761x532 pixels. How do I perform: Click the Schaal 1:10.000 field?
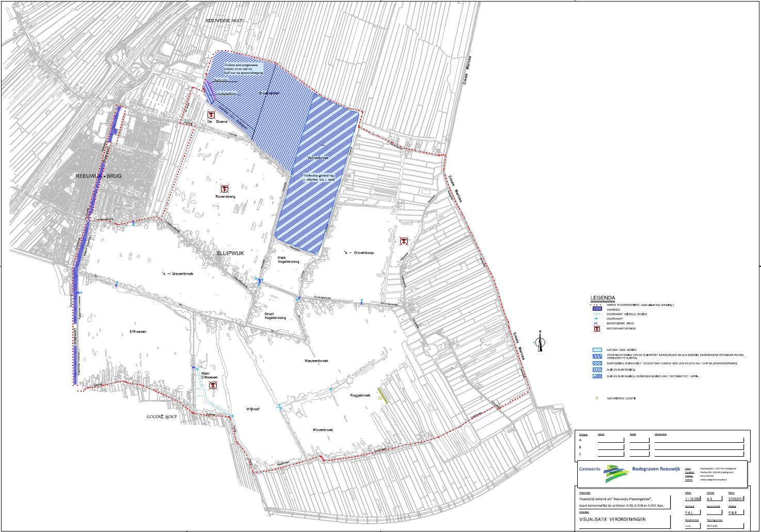point(692,499)
